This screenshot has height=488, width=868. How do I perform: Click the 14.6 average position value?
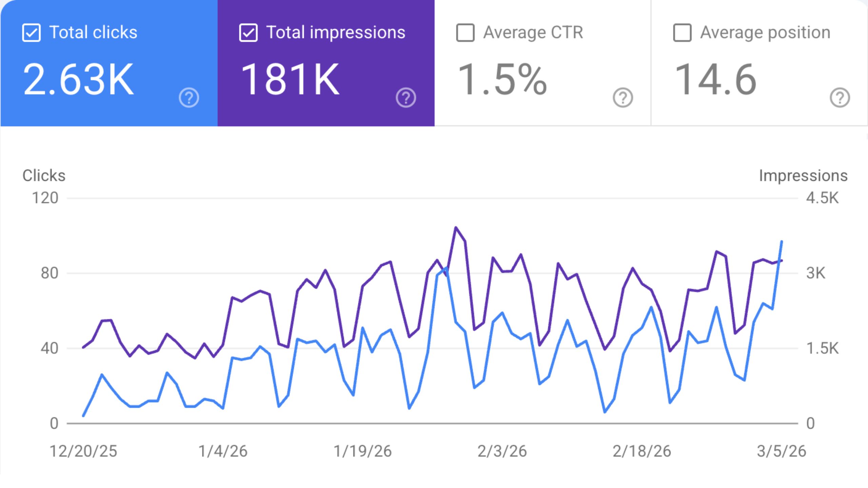pos(715,79)
